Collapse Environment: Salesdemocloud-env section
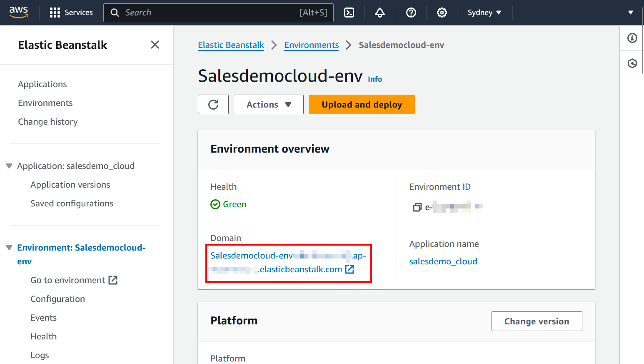The image size is (644, 364). (9, 247)
